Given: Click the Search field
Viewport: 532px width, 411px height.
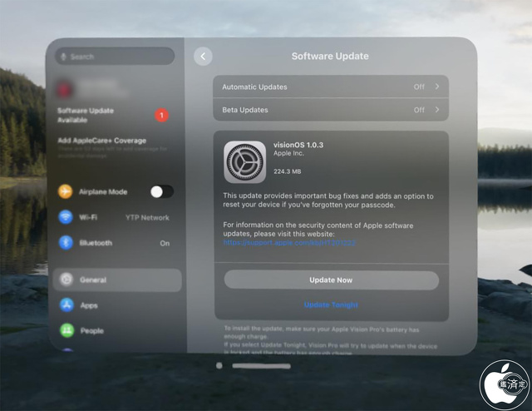Looking at the screenshot, I should pos(115,56).
